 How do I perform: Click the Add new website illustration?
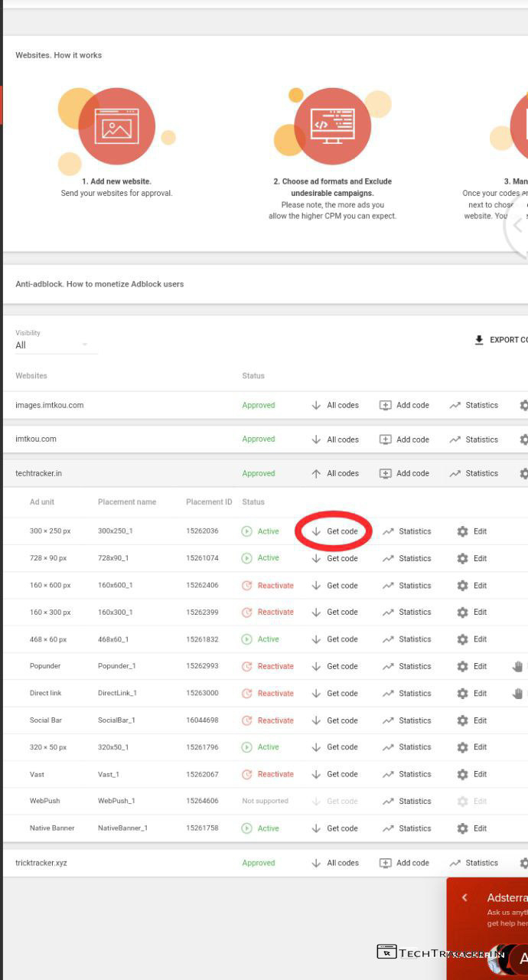pyautogui.click(x=116, y=126)
